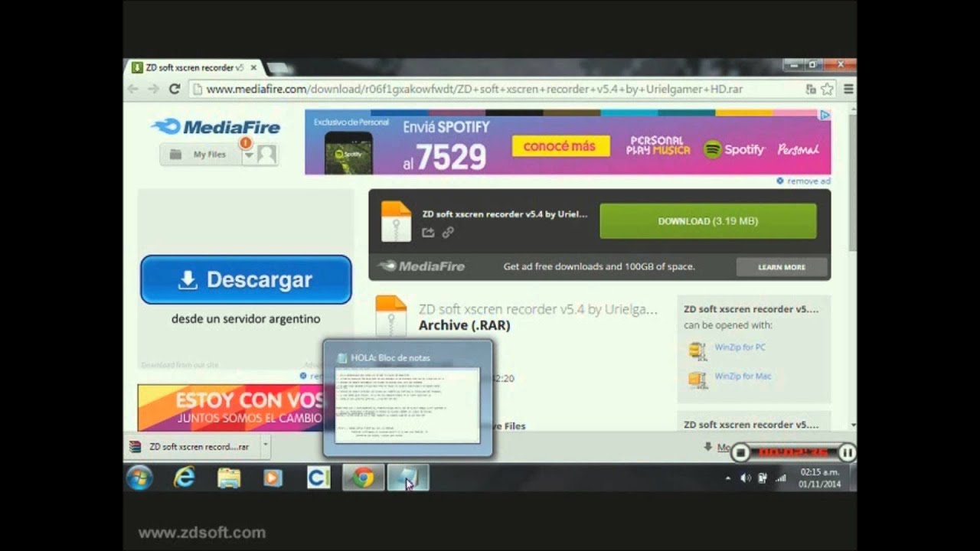Click the green DOWNLOAD (3.19 MB) button
The image size is (980, 551).
(x=708, y=221)
